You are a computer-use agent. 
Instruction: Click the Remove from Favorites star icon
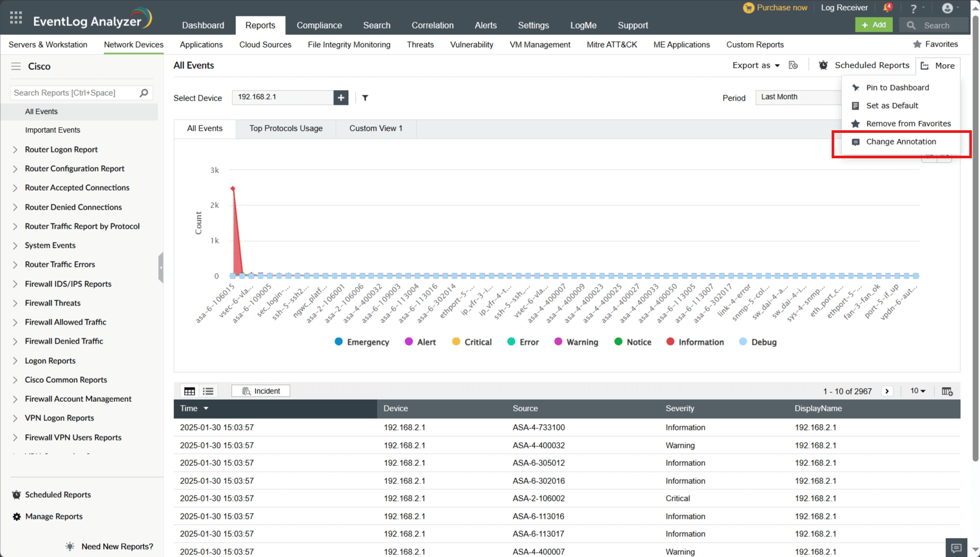(856, 123)
